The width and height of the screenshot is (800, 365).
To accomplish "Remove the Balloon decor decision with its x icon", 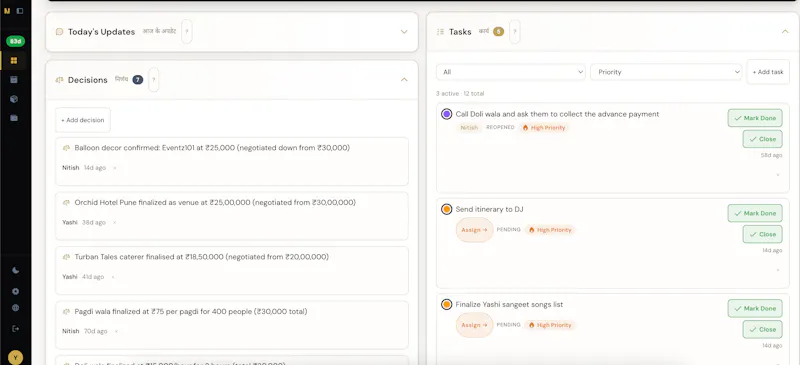I will click(x=115, y=168).
